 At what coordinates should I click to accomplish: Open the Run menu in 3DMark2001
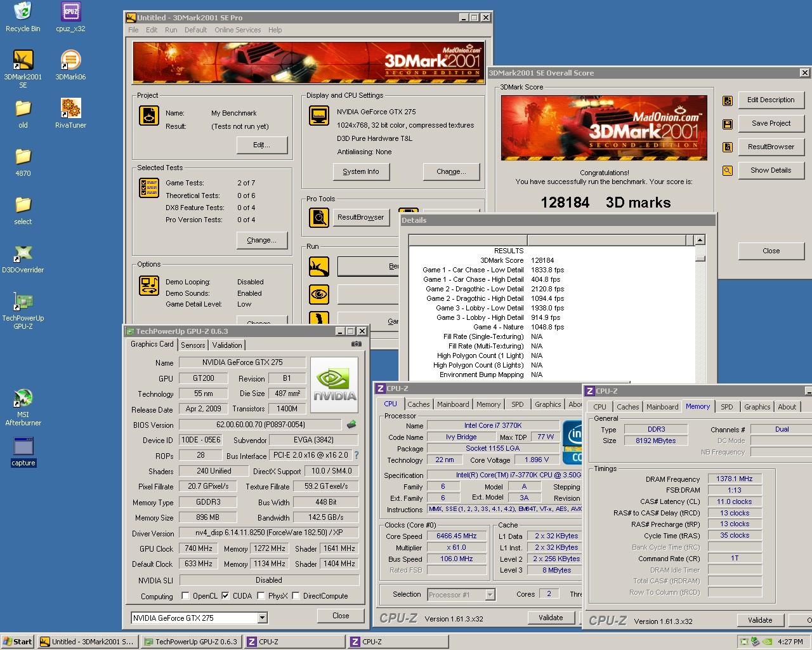click(x=171, y=30)
